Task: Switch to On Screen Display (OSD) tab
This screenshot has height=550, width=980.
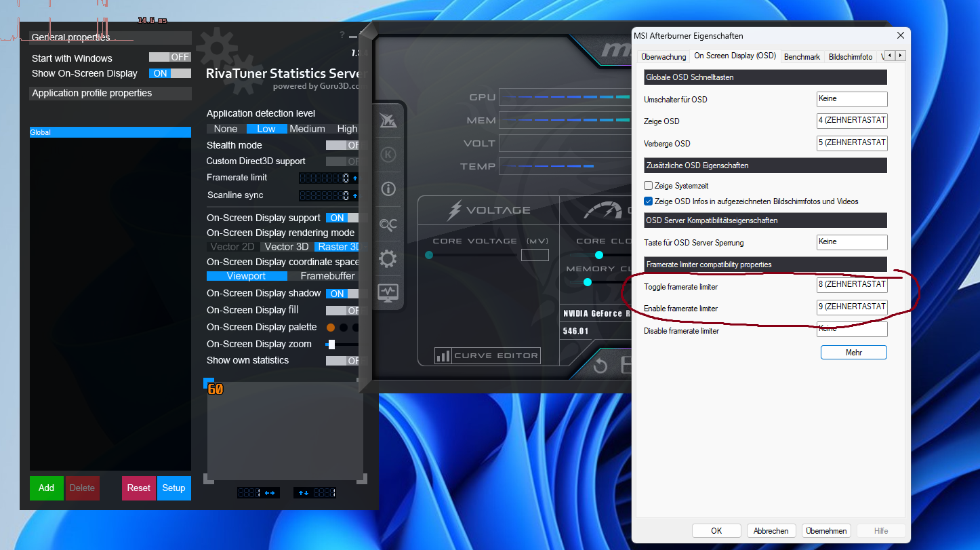Action: (x=735, y=56)
